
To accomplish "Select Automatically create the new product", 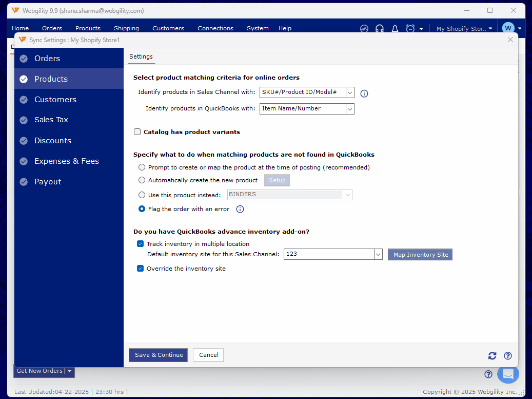I will [x=142, y=180].
